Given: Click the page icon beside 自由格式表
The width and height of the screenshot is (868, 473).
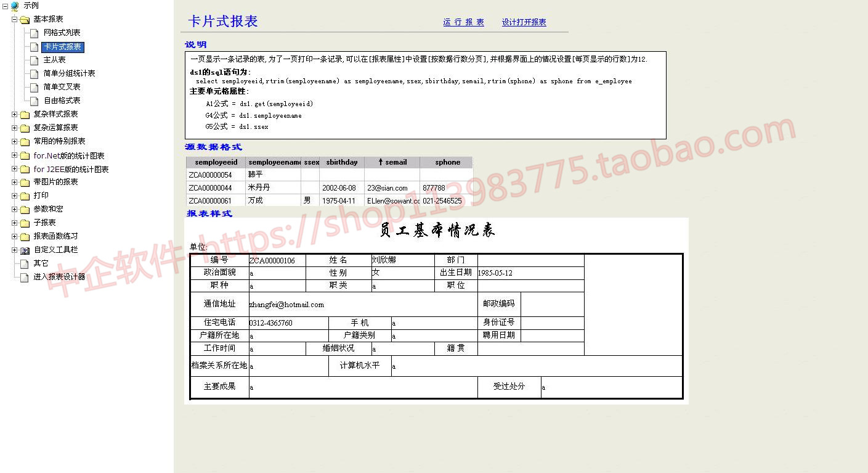Looking at the screenshot, I should click(x=34, y=101).
